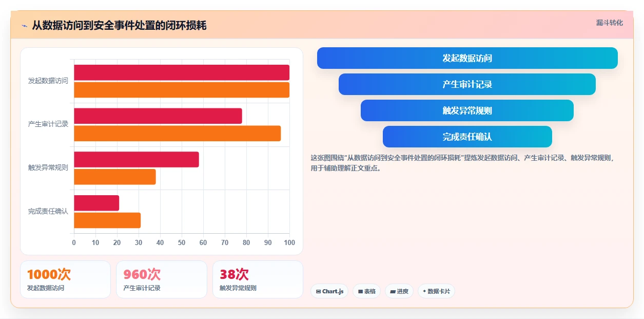Click the 表格 tag chip
Viewport: 644px width, 319px height.
click(x=367, y=291)
